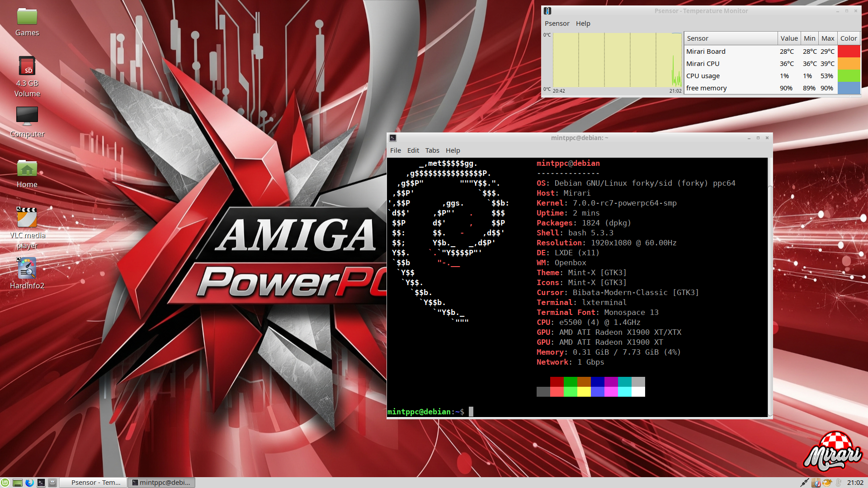The image size is (868, 488).
Task: Click the network connection tray icon
Action: click(805, 483)
